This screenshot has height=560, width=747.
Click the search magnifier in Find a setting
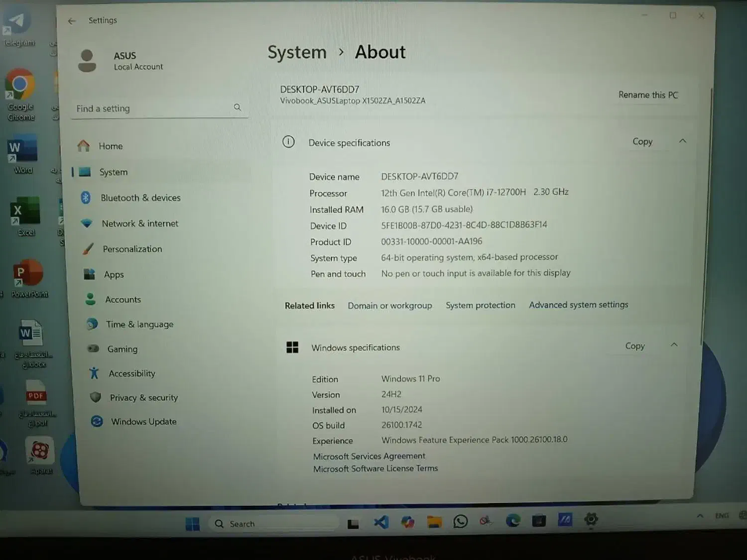(238, 108)
